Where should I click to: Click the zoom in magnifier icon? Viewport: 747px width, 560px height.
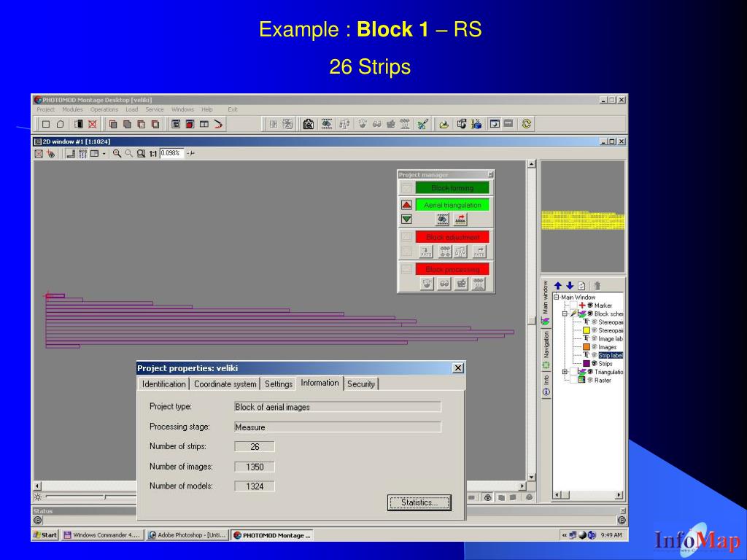pos(117,153)
